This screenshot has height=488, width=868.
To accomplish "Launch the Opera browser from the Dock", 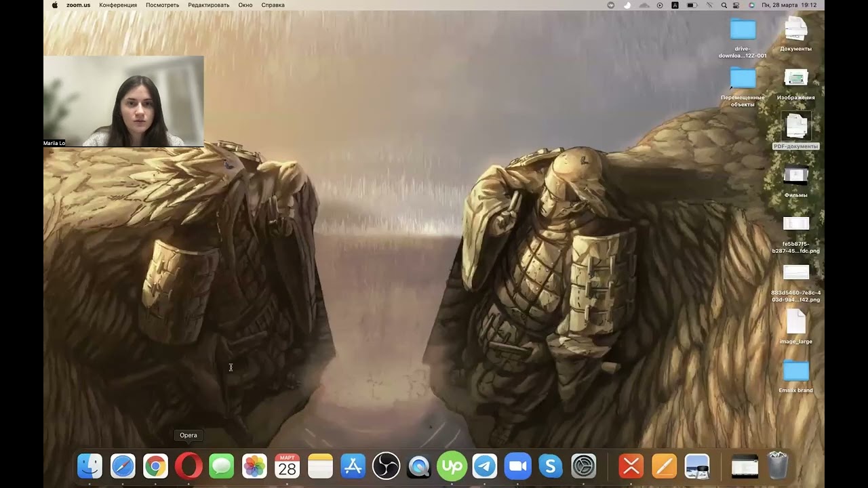I will 189,466.
